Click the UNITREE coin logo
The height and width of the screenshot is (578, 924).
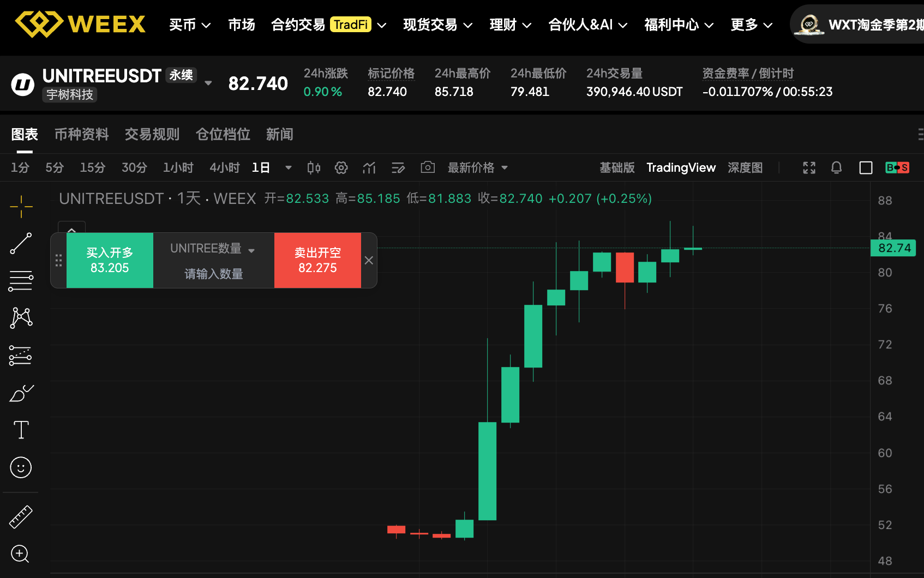(23, 85)
